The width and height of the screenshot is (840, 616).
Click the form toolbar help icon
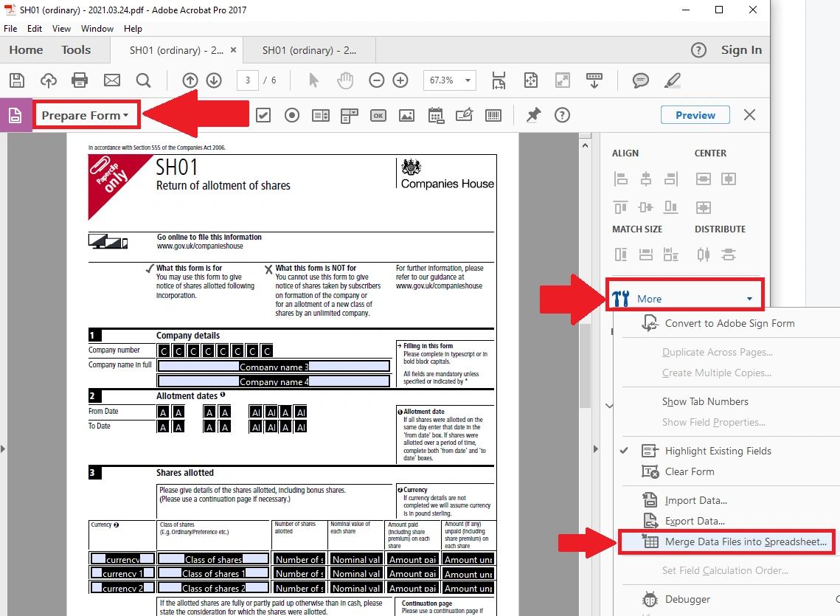coord(562,115)
